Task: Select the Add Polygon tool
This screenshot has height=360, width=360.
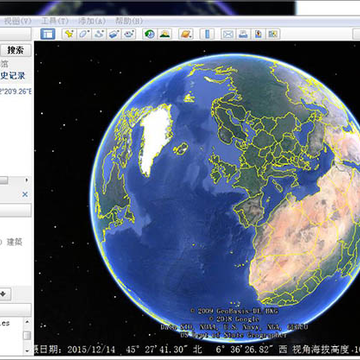Action: [84, 34]
